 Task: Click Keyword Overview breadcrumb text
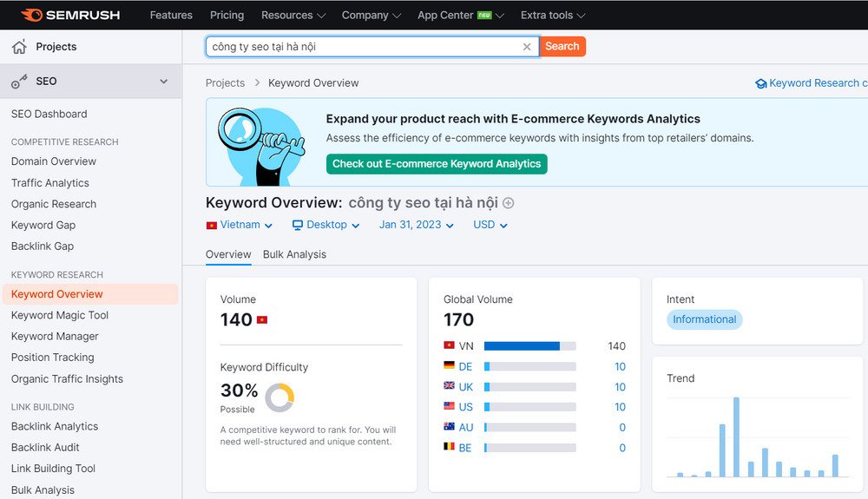(x=313, y=83)
